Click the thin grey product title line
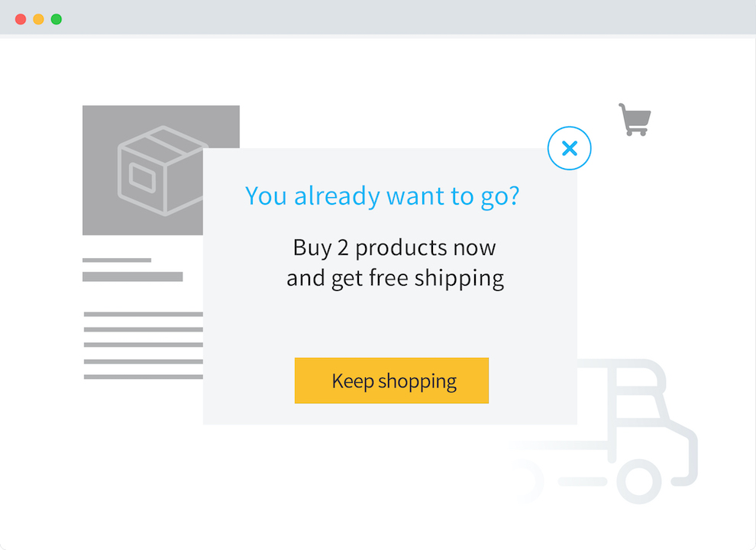Screen dimensions: 756x550 tap(117, 260)
